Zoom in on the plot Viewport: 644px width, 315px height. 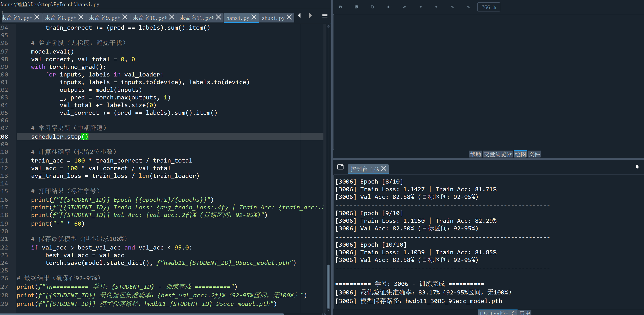click(x=452, y=7)
